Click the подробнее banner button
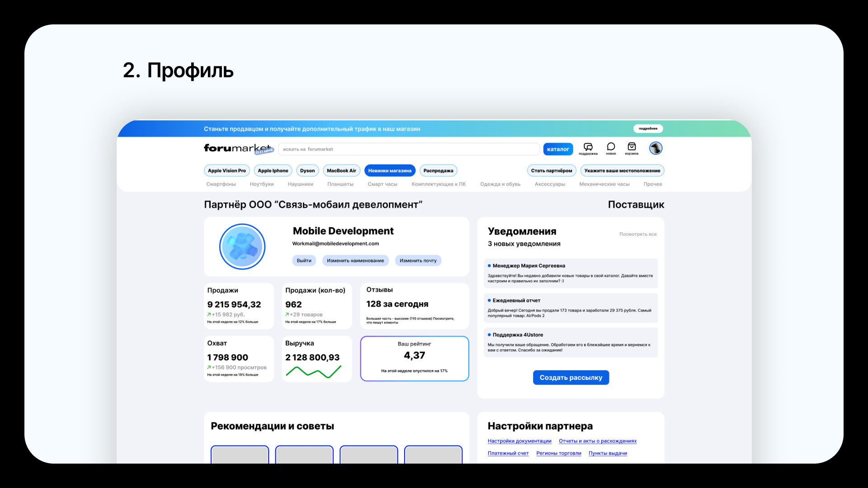 (647, 129)
